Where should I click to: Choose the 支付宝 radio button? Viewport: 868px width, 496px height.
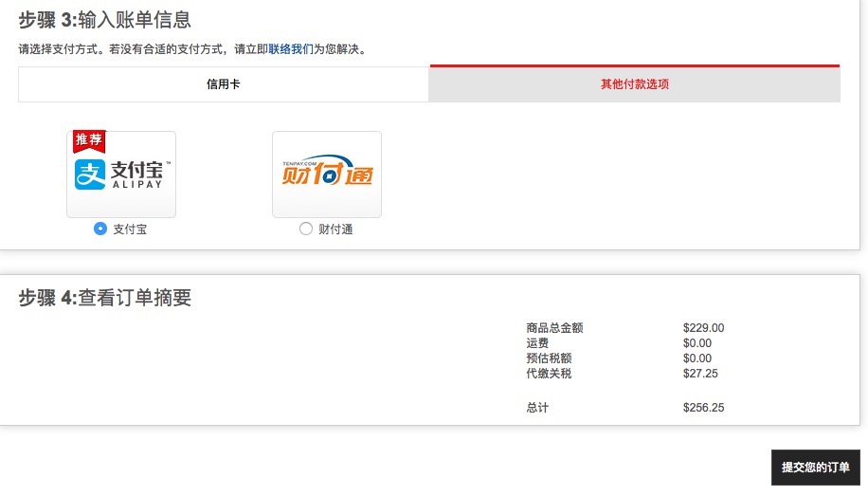pyautogui.click(x=100, y=229)
